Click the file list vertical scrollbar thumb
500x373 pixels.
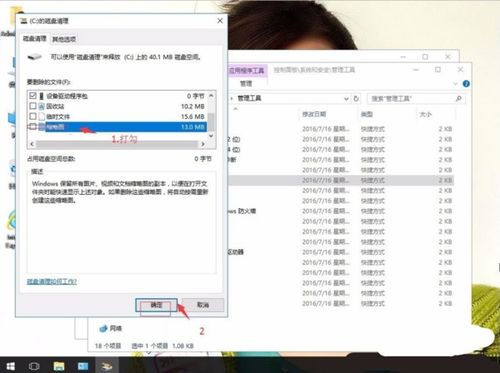coord(211,121)
